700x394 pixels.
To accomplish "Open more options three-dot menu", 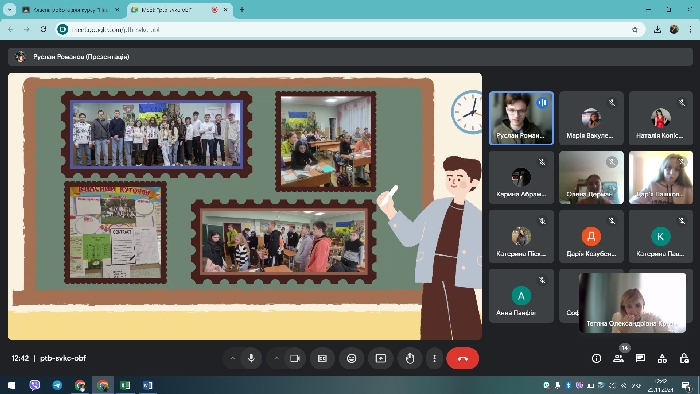I will tap(434, 358).
